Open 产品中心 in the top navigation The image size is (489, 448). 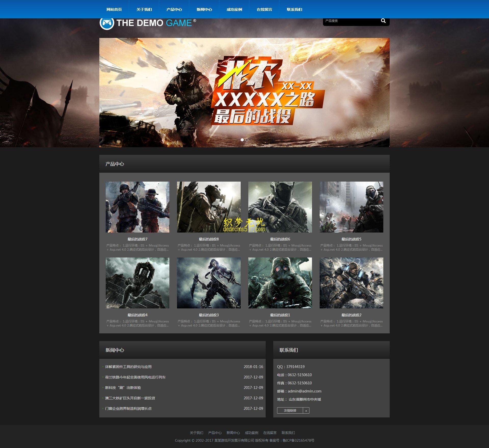pyautogui.click(x=174, y=9)
